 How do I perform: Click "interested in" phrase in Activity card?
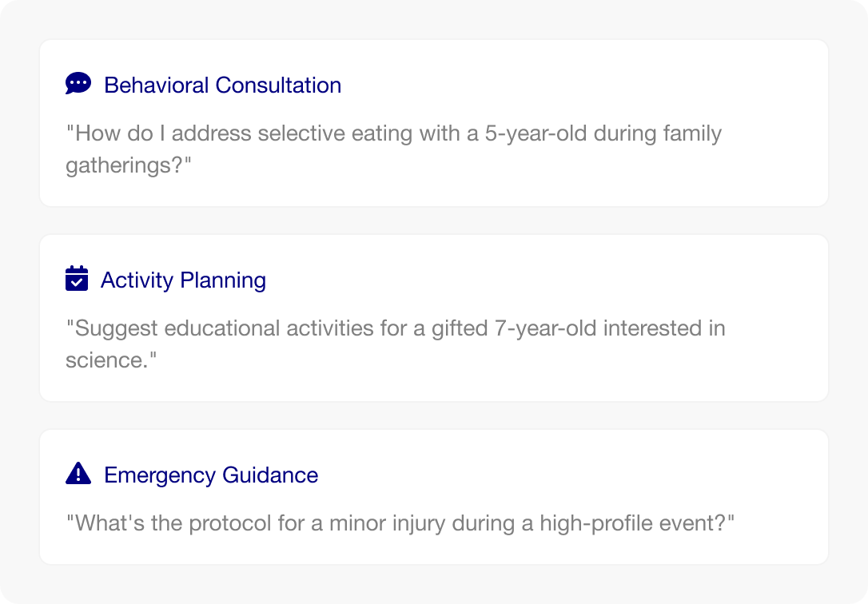pyautogui.click(x=664, y=328)
